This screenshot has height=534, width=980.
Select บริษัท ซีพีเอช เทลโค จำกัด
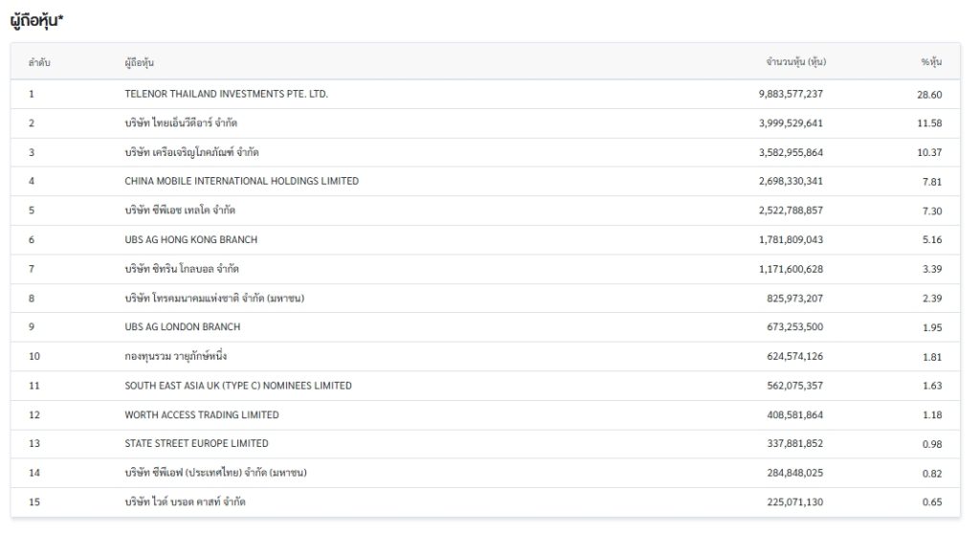point(179,211)
